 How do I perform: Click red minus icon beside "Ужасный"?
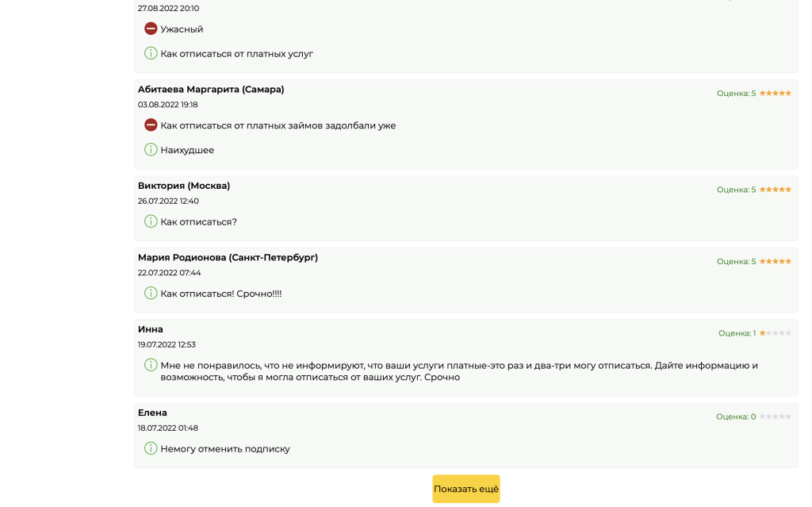tap(151, 29)
